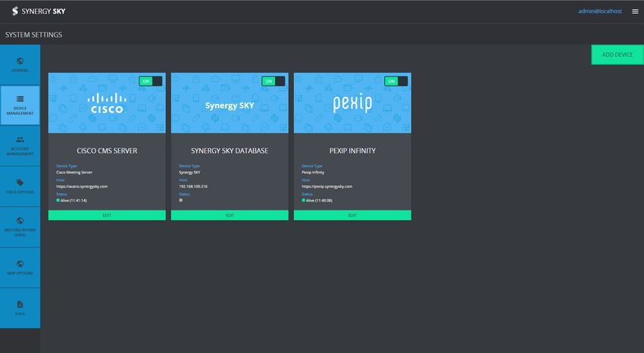The width and height of the screenshot is (644, 353).
Task: Click host https://acano.synergysky.com
Action: click(82, 186)
